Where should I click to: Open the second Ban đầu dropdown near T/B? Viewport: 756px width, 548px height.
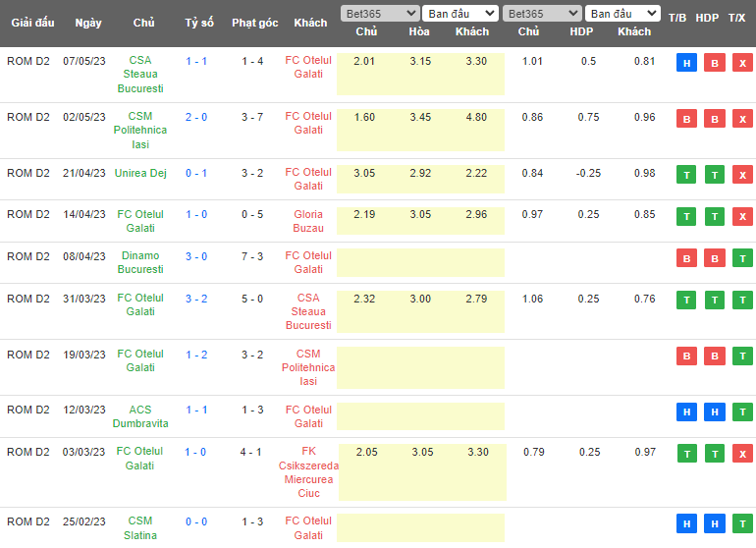pos(622,14)
